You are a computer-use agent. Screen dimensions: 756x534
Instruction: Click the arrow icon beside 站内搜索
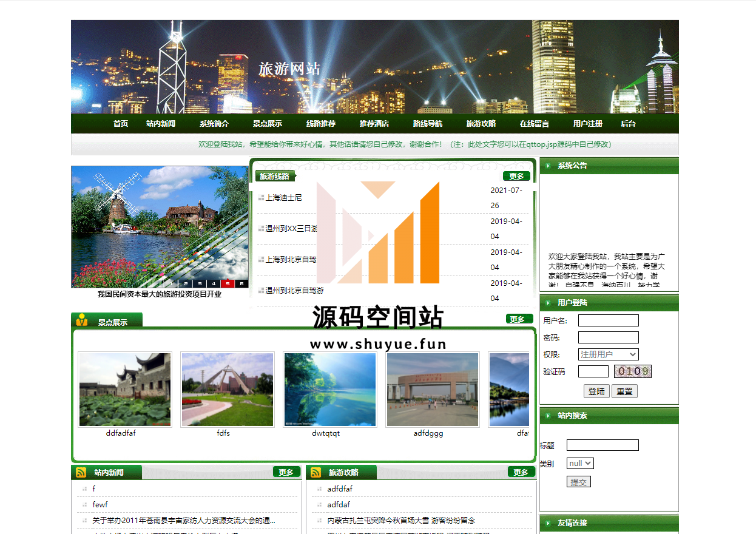(x=548, y=416)
